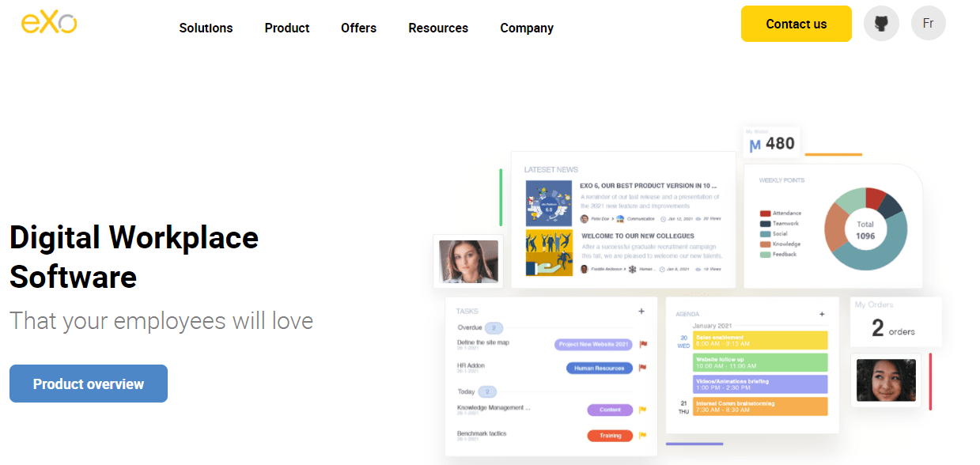Click the red flag beside Project New Website 2021
This screenshot has height=465, width=980.
click(x=643, y=344)
